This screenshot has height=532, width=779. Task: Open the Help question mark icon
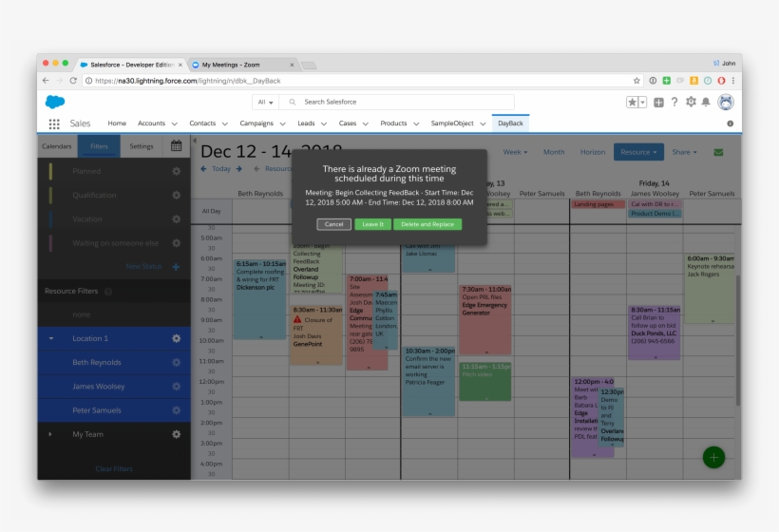[x=674, y=102]
